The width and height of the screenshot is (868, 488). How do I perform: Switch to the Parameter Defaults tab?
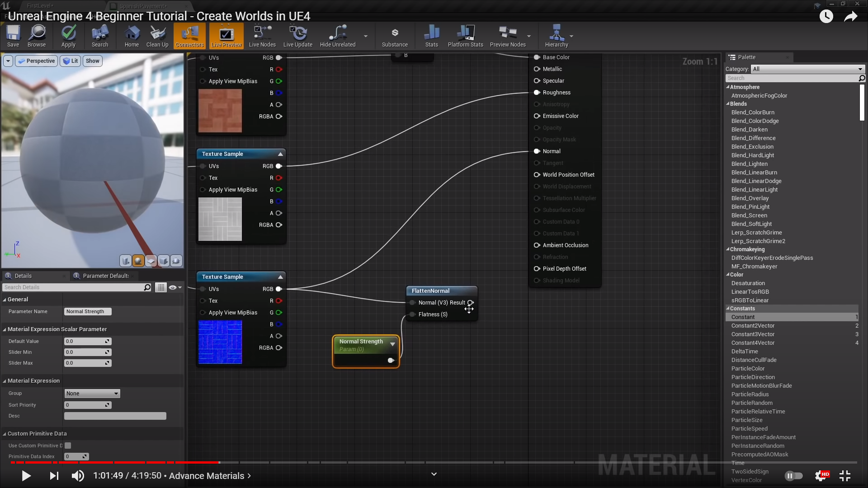[x=105, y=276]
